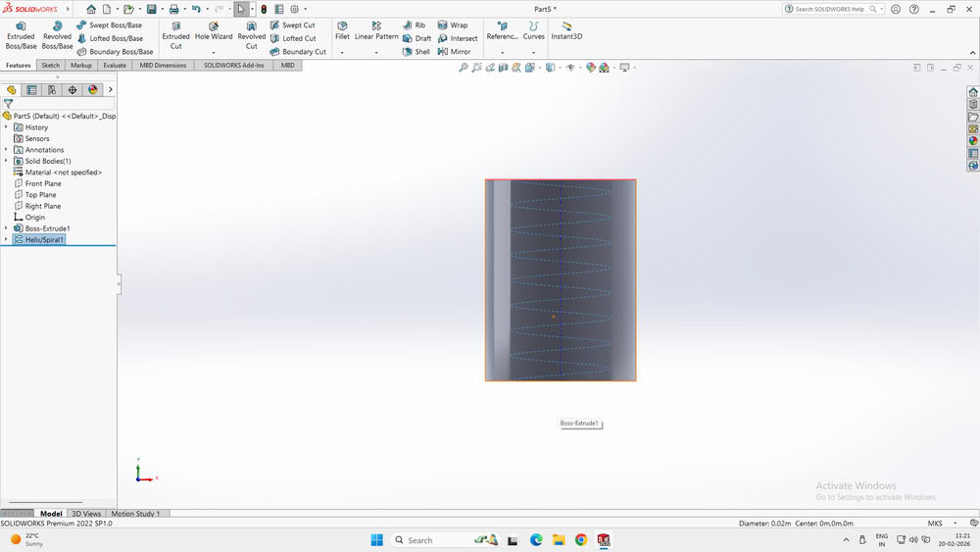Click Boundary Boss/Base feature
The image size is (980, 552).
coord(115,52)
